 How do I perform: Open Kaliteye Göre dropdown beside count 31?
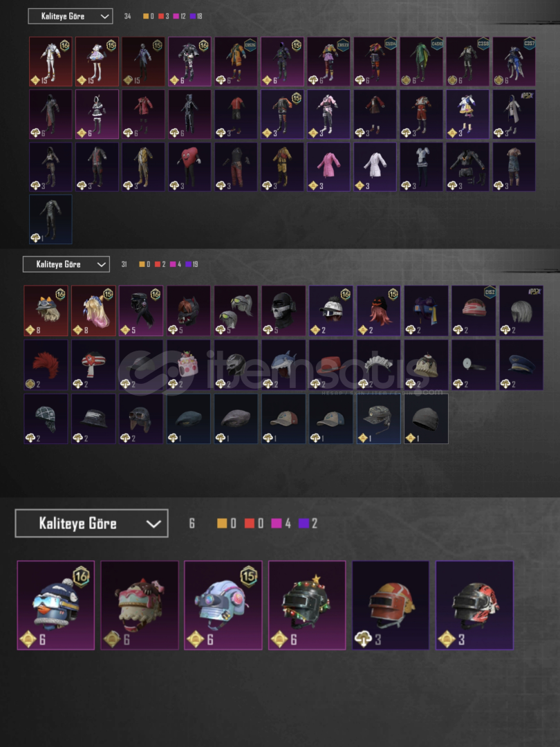pyautogui.click(x=66, y=264)
